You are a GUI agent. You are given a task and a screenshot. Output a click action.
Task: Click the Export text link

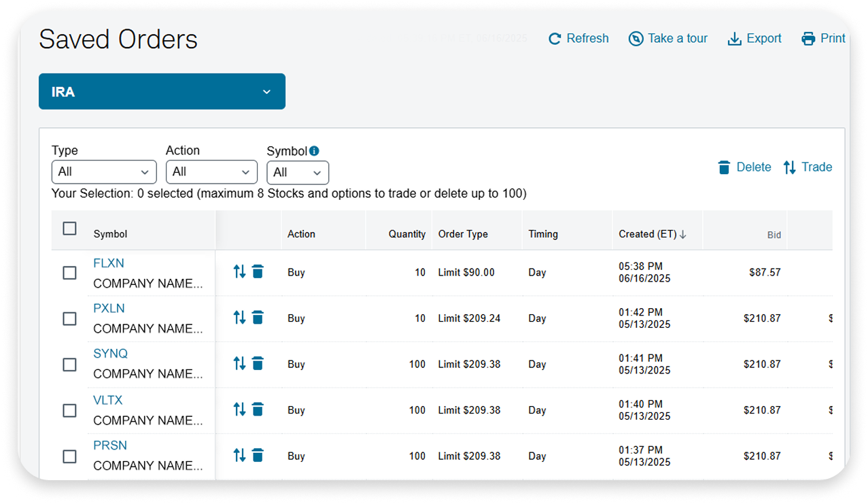764,39
